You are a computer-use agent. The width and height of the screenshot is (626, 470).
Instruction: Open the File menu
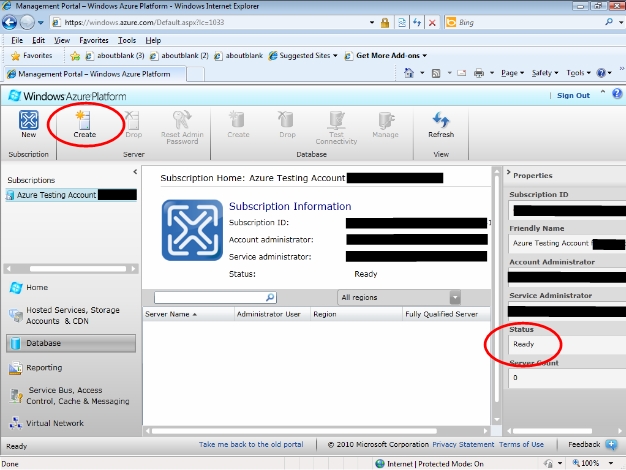(17, 40)
